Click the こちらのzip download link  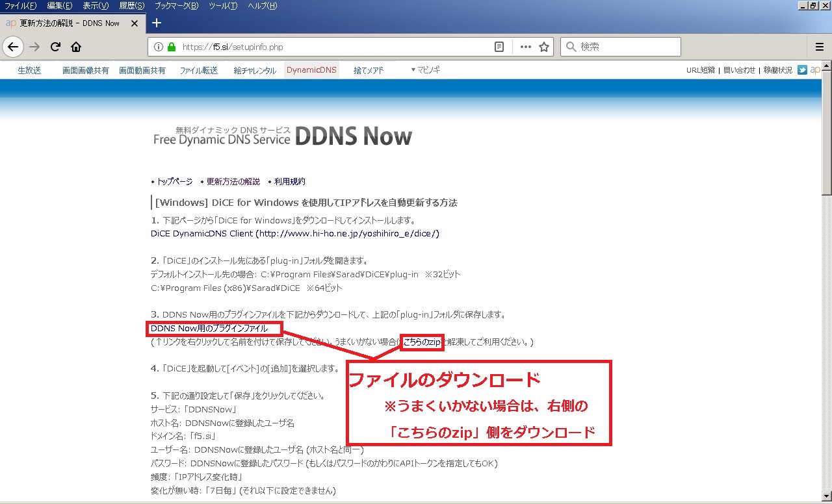click(422, 342)
